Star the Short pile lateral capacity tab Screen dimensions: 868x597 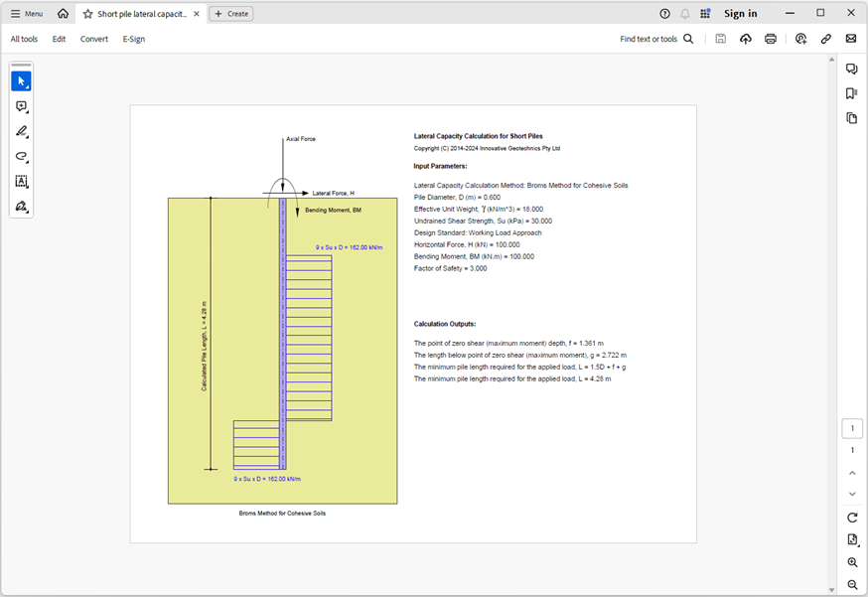(x=88, y=14)
